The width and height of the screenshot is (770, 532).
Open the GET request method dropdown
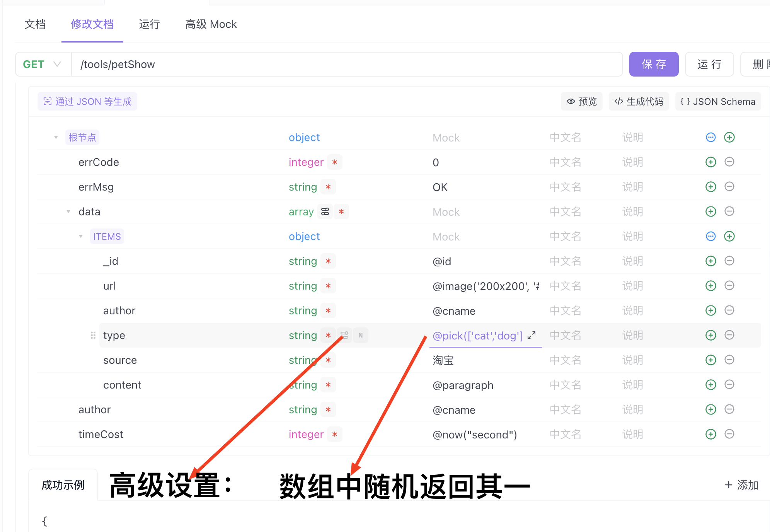tap(43, 64)
